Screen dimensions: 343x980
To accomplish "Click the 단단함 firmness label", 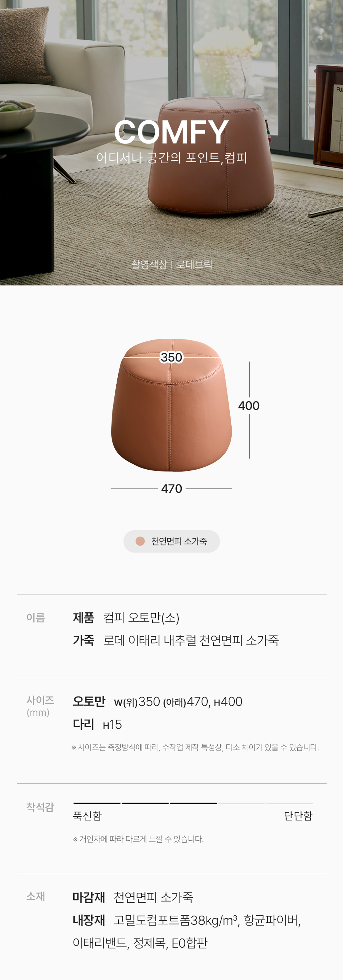I will (x=298, y=816).
